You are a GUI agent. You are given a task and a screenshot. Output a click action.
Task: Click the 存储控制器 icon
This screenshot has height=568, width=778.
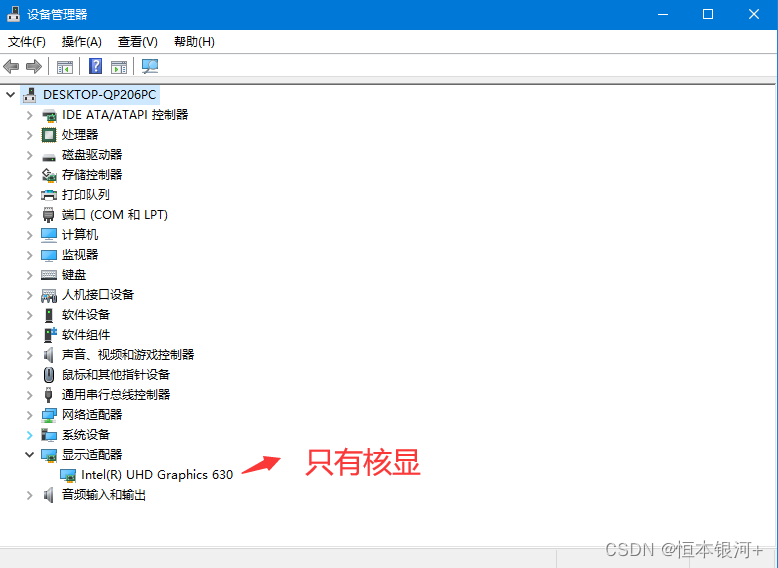pyautogui.click(x=49, y=175)
